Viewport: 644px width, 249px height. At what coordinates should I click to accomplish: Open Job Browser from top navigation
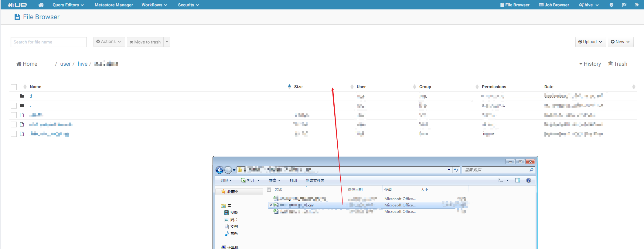click(x=554, y=5)
